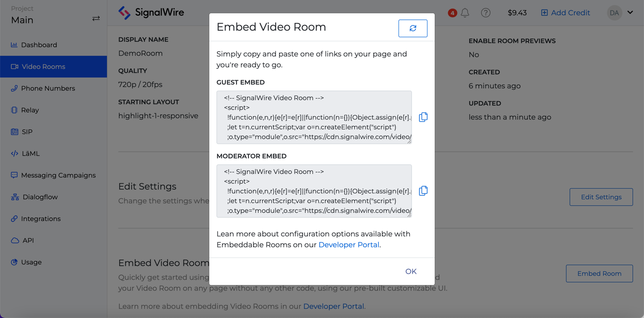Open the Developer Portal link in the dialog
The height and width of the screenshot is (318, 644).
point(349,245)
